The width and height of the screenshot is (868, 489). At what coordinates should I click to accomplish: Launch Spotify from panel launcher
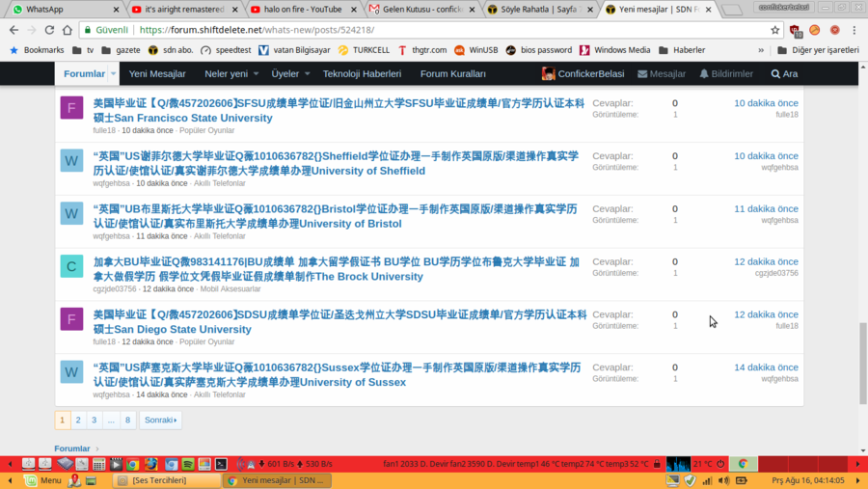pos(188,464)
